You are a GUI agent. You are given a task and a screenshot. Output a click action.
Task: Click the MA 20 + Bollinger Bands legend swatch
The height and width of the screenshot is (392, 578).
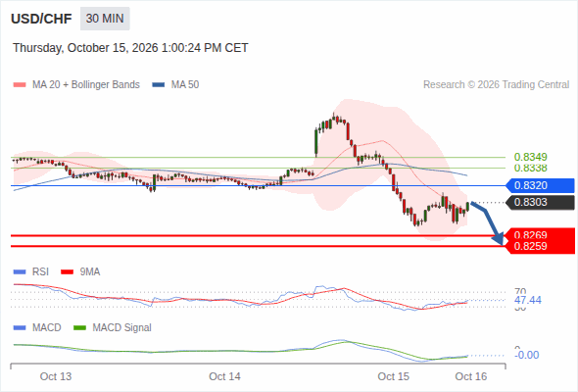[20, 85]
